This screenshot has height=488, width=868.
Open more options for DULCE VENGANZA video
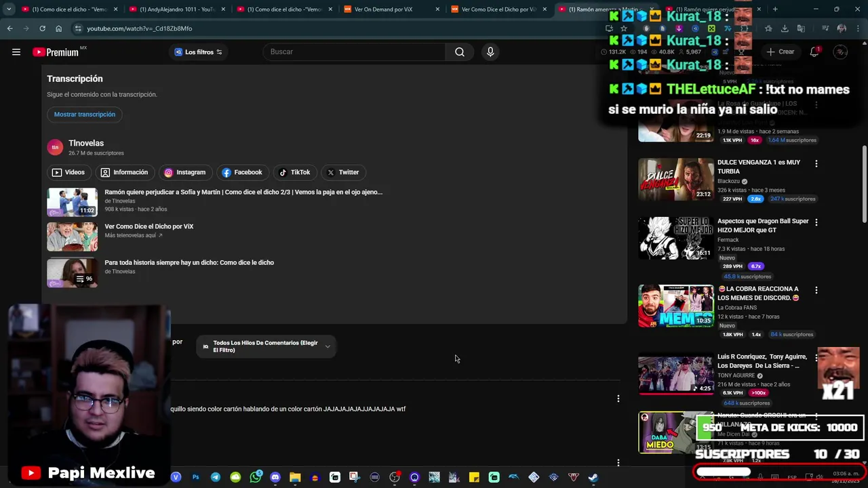[x=816, y=163]
